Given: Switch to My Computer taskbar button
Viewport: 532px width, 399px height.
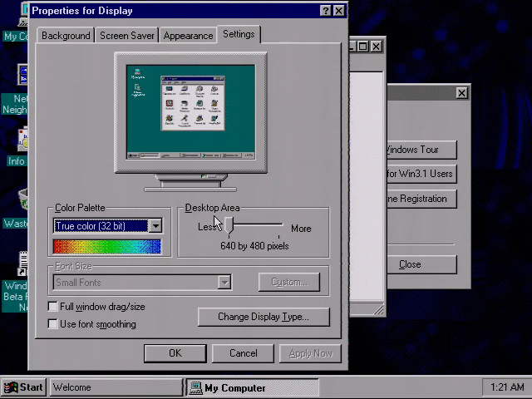Looking at the screenshot, I should pyautogui.click(x=253, y=387).
